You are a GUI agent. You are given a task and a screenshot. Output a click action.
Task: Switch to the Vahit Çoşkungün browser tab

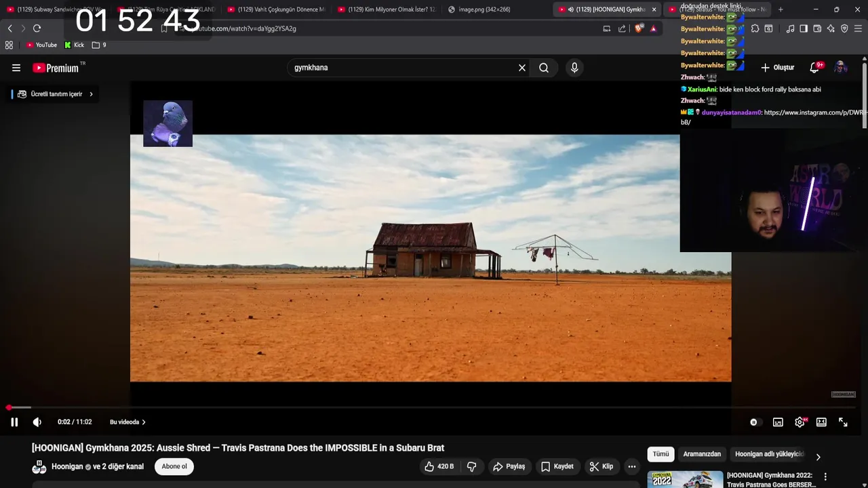click(x=276, y=9)
